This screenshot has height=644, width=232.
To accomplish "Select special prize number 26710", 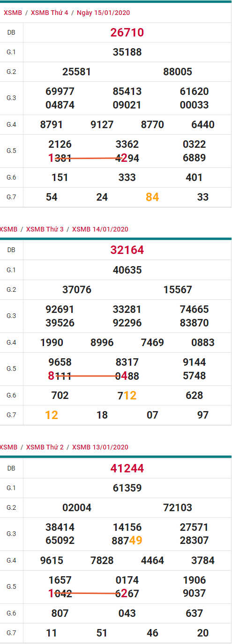I will pyautogui.click(x=127, y=32).
